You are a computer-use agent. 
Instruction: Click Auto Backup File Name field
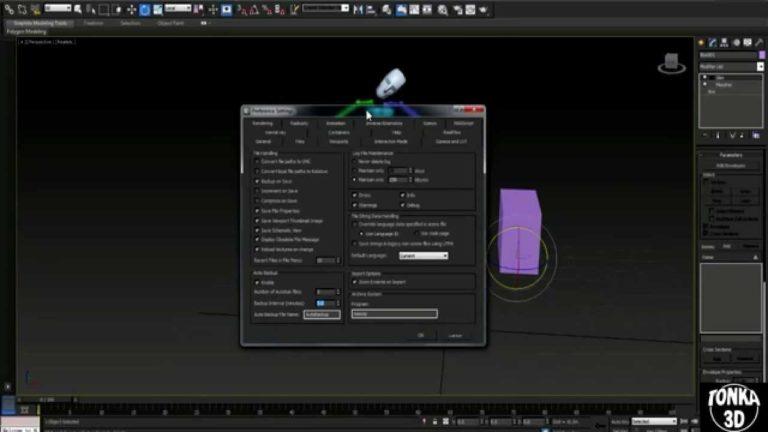pos(322,314)
